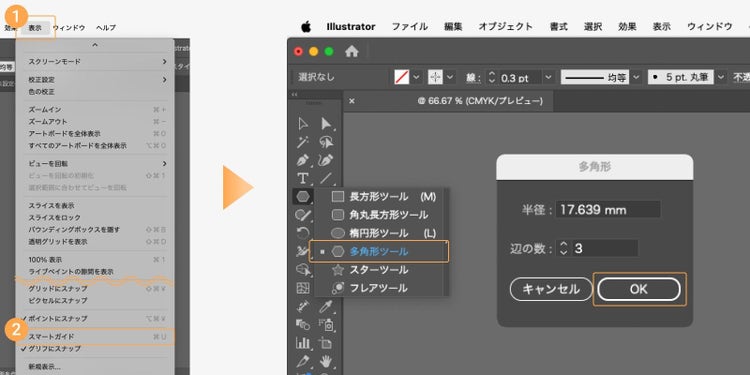The image size is (750, 375).
Task: Open the 効果 menu in right menu bar
Action: coord(627,27)
